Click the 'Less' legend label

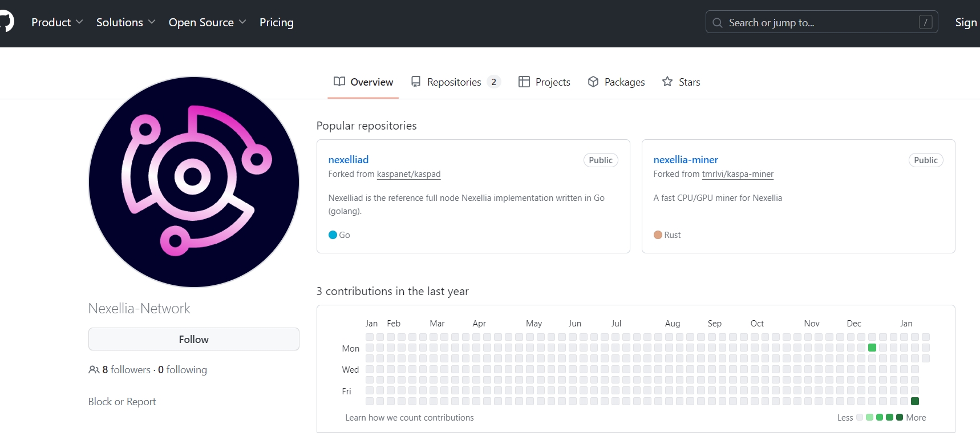845,418
